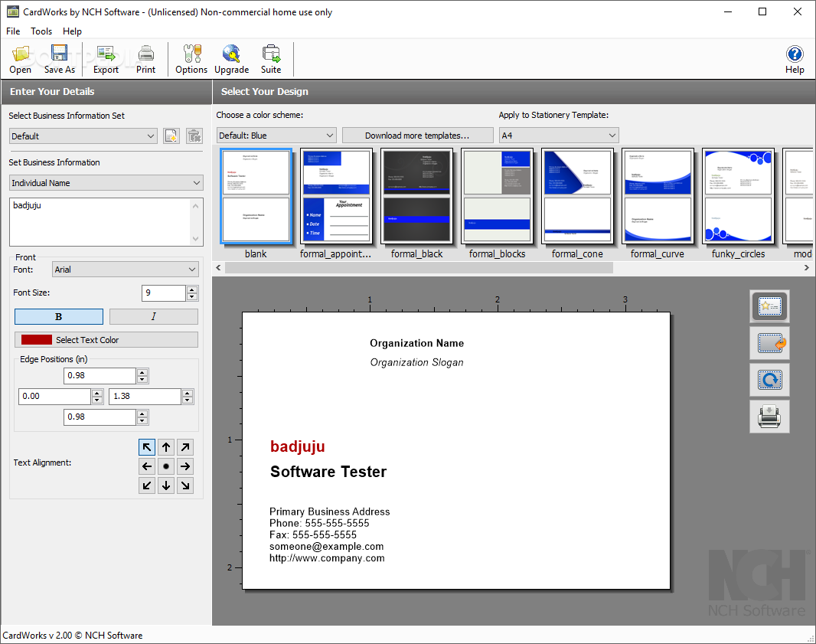Click http://www.company.com on the card
This screenshot has width=816, height=644.
(327, 558)
